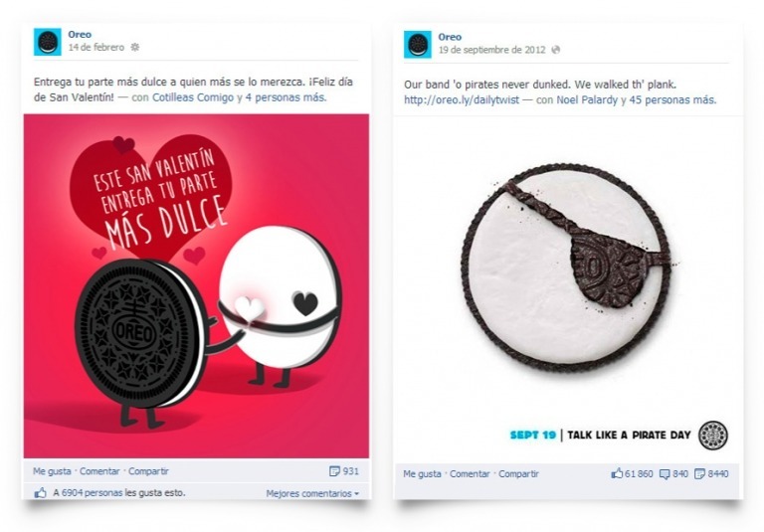Image resolution: width=764 pixels, height=532 pixels.
Task: Like the pirate post via Me gusta
Action: (422, 473)
